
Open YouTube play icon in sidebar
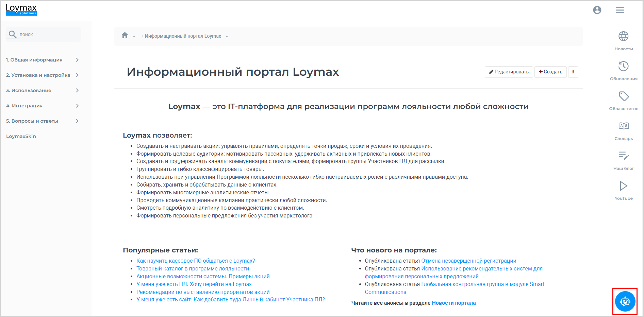[624, 186]
